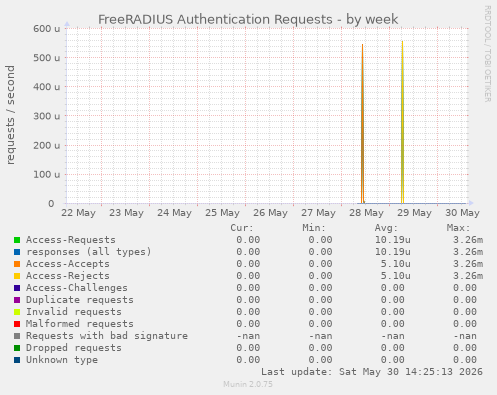Click the 300 u y-axis label
The image size is (497, 395).
[47, 116]
